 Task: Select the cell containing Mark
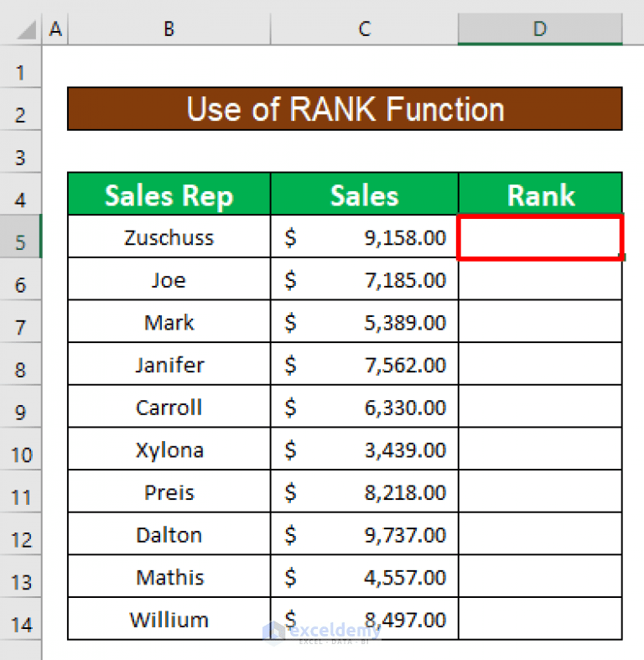coord(169,321)
